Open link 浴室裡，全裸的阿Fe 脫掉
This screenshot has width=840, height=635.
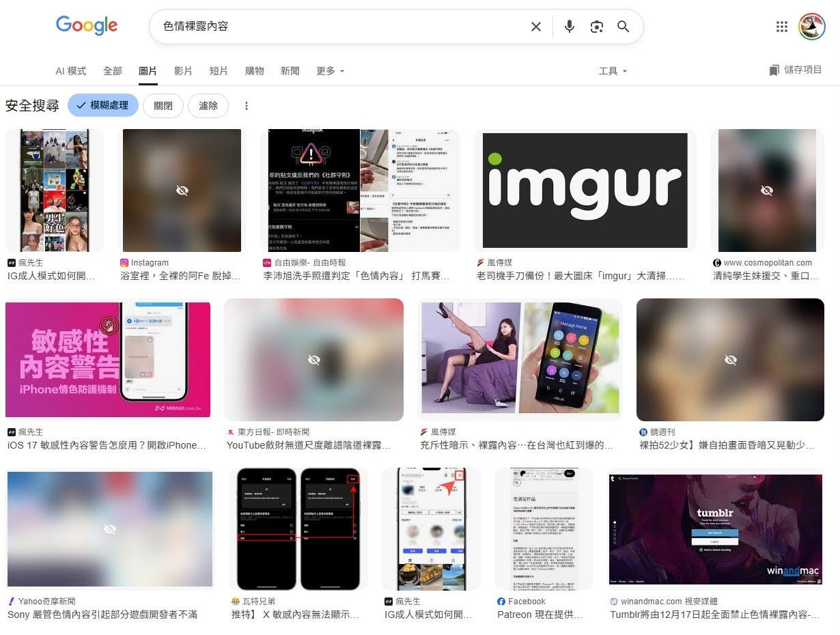tap(181, 277)
